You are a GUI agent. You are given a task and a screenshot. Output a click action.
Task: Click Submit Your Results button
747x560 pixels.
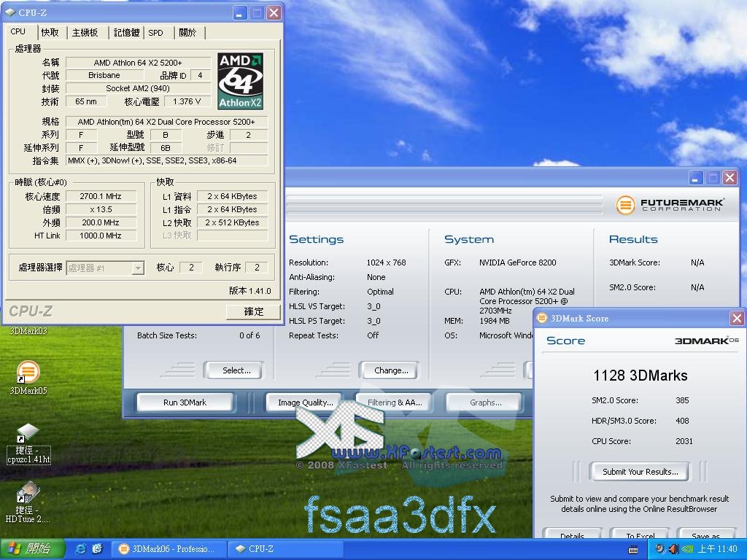(x=640, y=472)
